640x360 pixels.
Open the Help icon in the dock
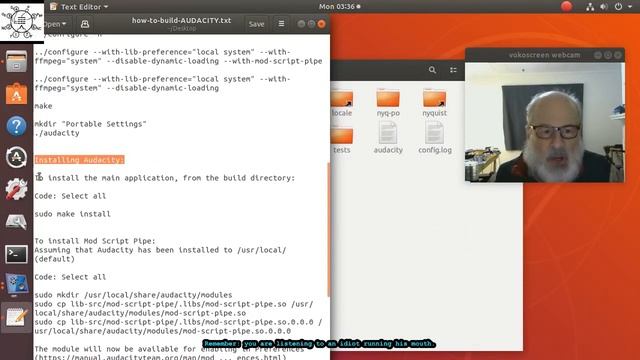(x=16, y=126)
